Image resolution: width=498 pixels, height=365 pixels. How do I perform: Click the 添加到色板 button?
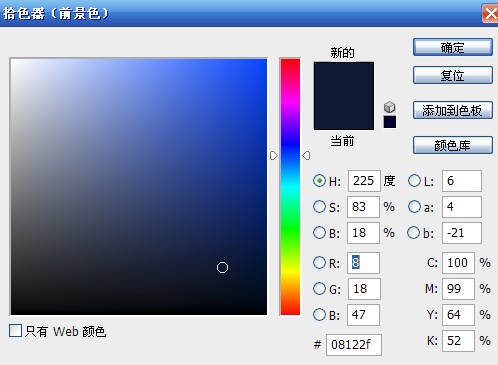click(x=453, y=110)
